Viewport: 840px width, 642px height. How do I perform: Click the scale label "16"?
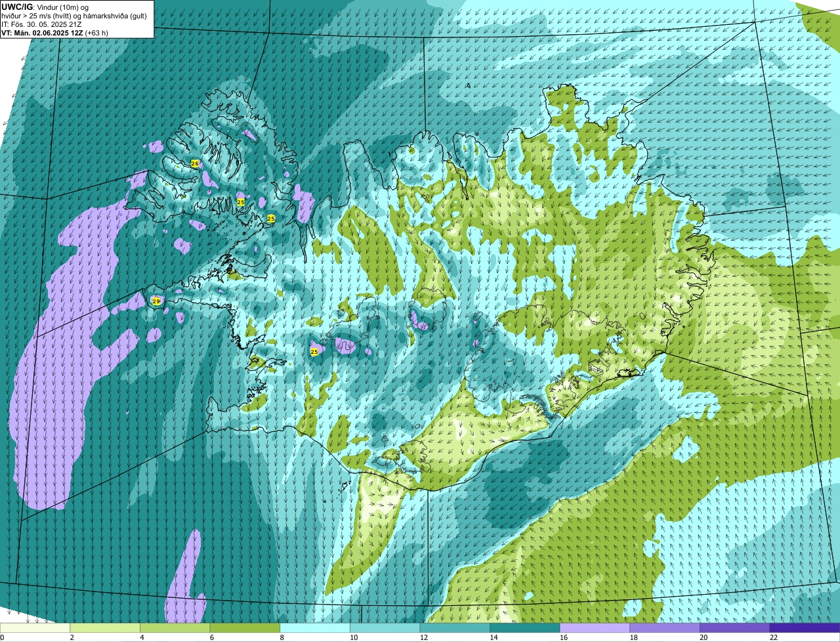click(564, 637)
